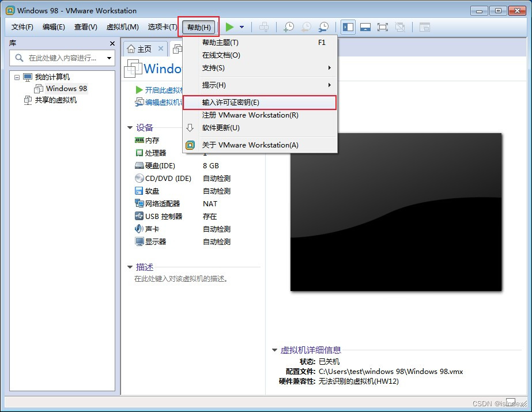The width and height of the screenshot is (532, 412).
Task: Open the 查看(V) menu
Action: coord(85,27)
